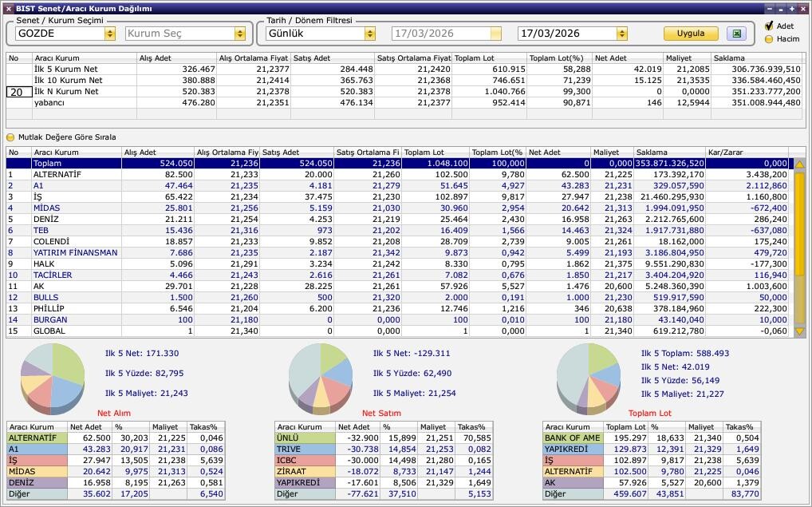The image size is (812, 507).
Task: Sort by the Kar/Zarar column header
Action: coord(747,152)
